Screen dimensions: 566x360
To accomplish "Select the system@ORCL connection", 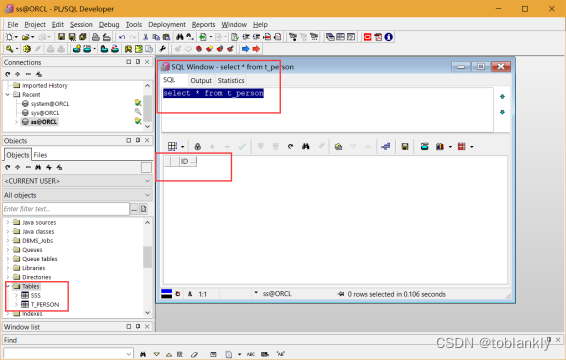I will [50, 104].
